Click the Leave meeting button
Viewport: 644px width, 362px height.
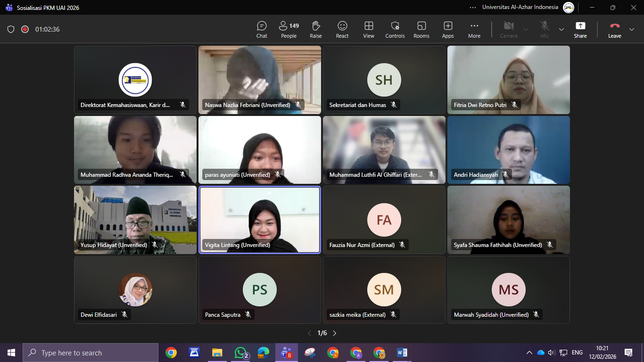click(x=614, y=29)
